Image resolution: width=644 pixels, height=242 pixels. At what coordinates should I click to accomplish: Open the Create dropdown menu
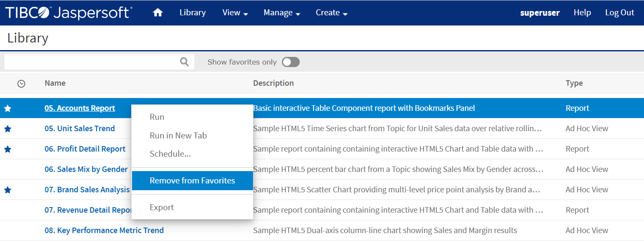(332, 13)
